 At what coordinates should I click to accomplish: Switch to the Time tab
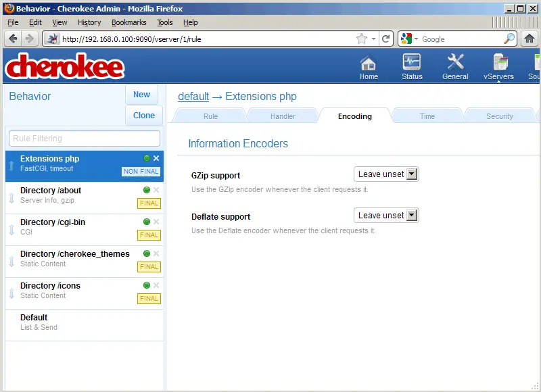click(x=427, y=116)
